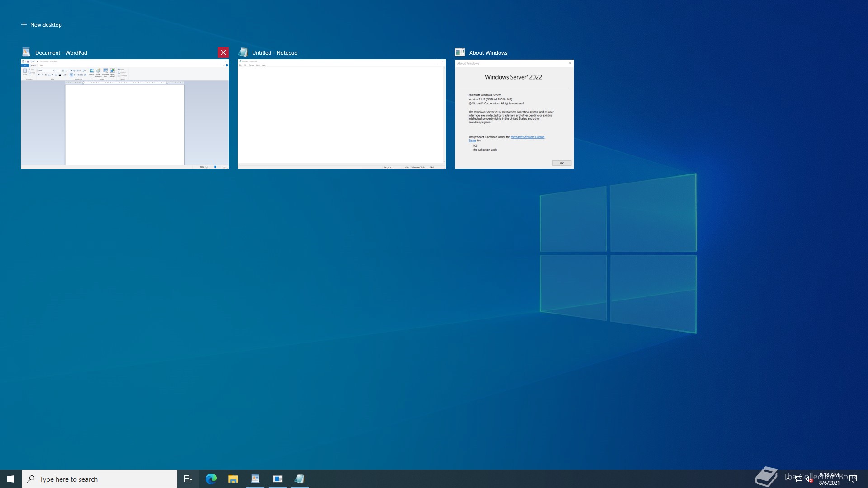
Task: Close the WordPad window with red X
Action: pyautogui.click(x=223, y=52)
